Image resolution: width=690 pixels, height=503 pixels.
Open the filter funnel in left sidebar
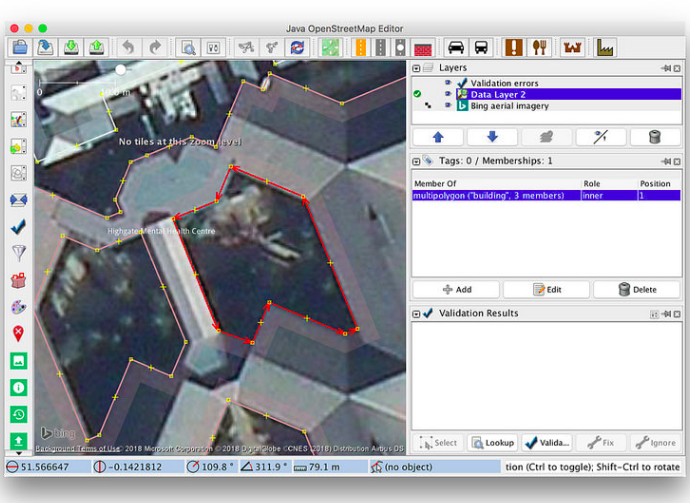[18, 253]
